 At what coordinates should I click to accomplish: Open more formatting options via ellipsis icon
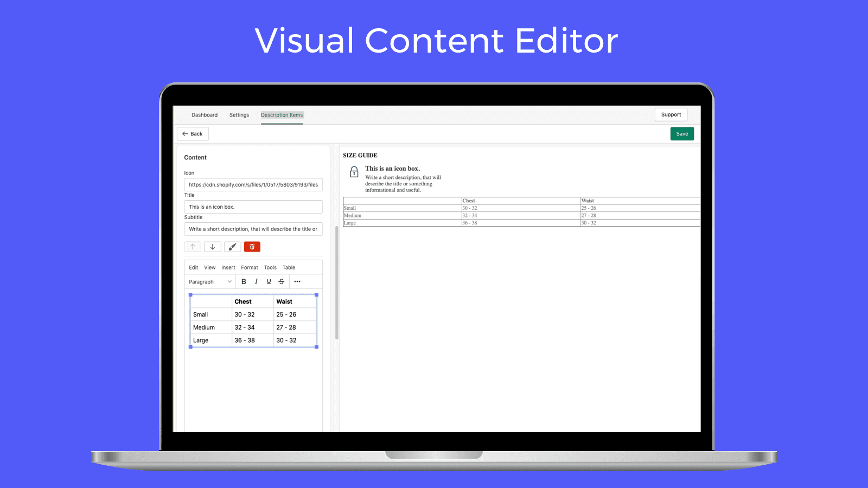point(297,281)
